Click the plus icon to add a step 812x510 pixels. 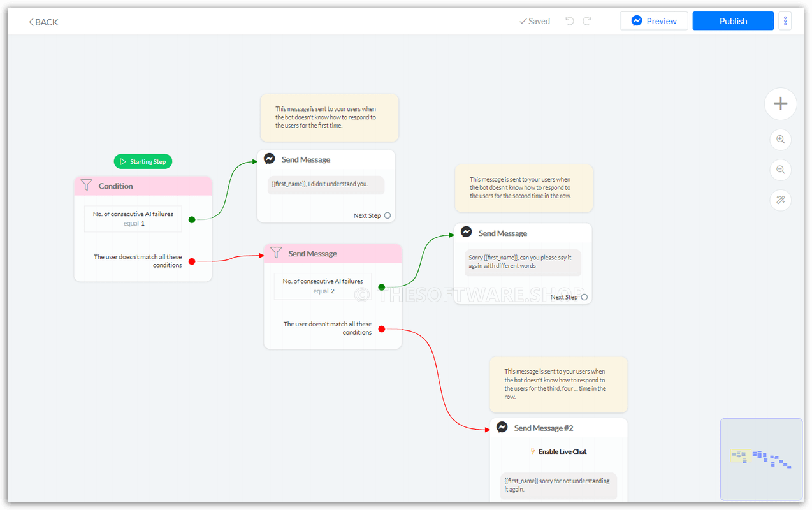pos(780,103)
